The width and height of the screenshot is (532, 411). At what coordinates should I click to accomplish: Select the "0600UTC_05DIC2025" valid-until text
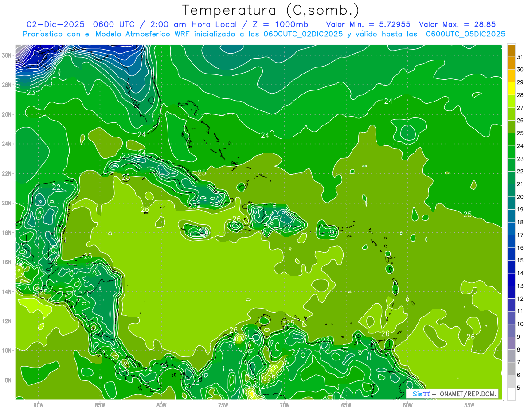tap(465, 34)
